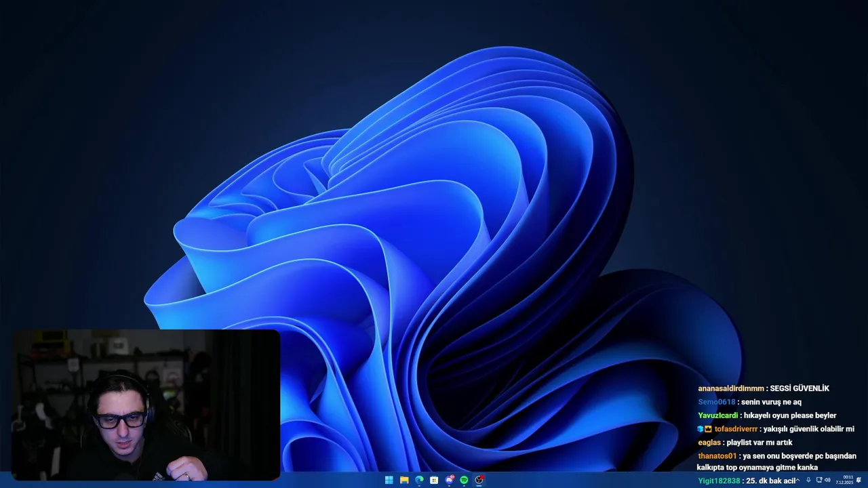Click chat username thanatos01
868x488 pixels.
(x=717, y=456)
